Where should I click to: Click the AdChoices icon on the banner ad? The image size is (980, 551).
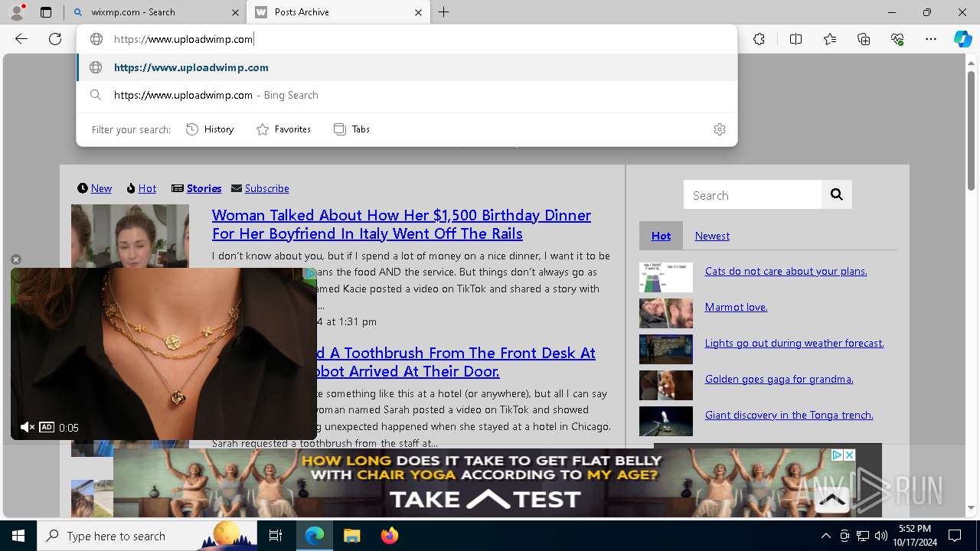pyautogui.click(x=838, y=455)
